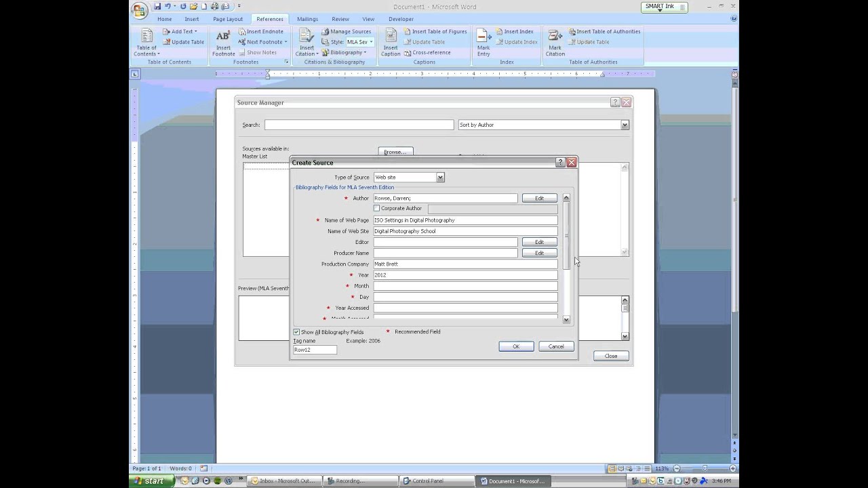Click Edit button next to Producer Name
Image resolution: width=868 pixels, height=488 pixels.
click(x=539, y=253)
